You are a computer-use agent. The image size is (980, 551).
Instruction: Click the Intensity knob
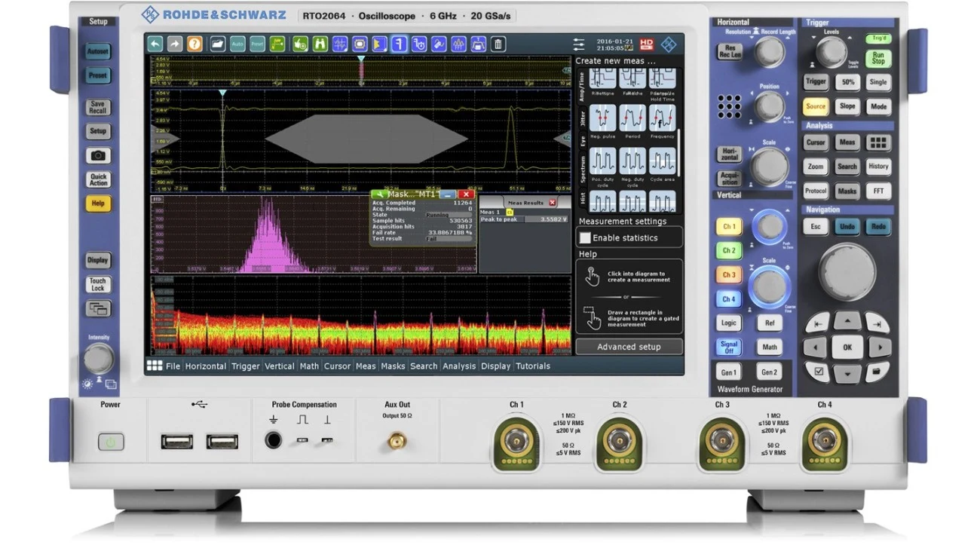coord(99,359)
